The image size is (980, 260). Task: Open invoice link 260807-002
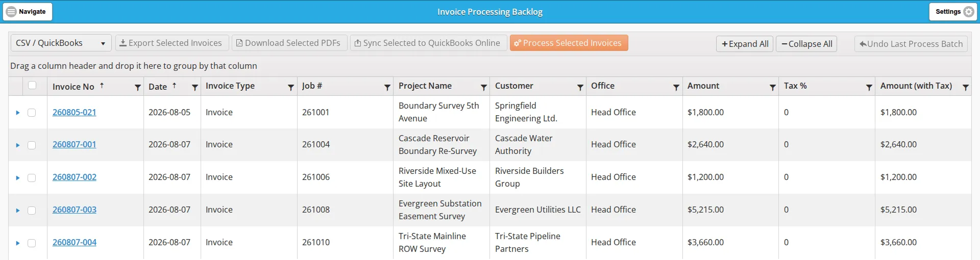[74, 177]
